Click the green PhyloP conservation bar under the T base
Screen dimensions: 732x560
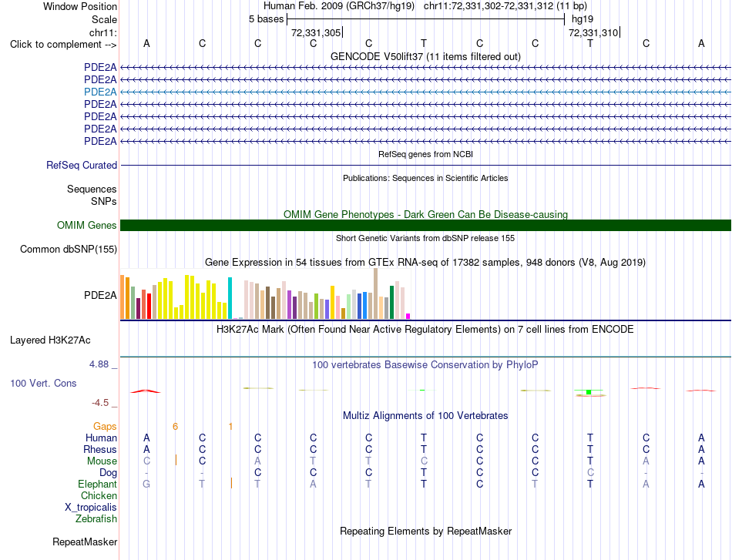[589, 392]
